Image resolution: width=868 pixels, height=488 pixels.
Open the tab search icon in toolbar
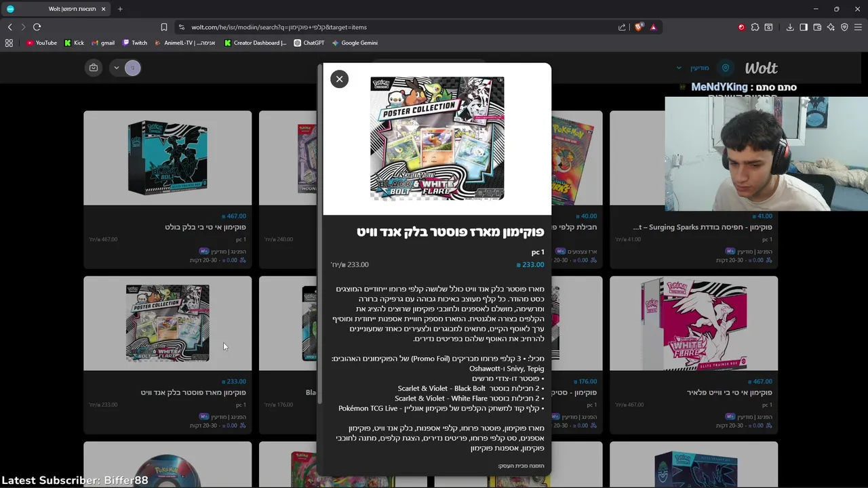point(768,27)
